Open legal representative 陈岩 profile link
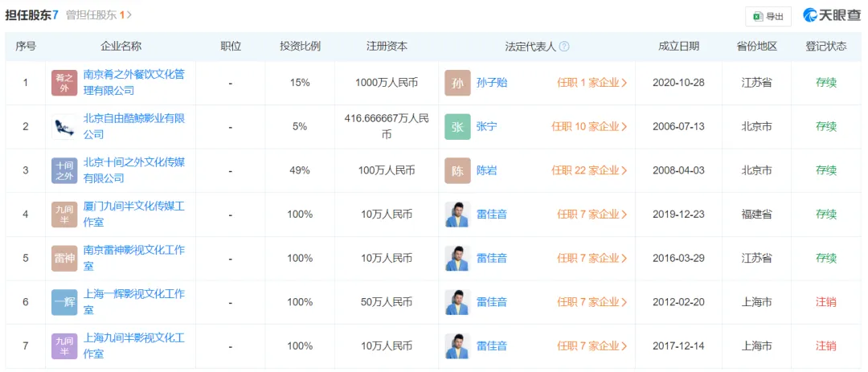868x372 pixels. [486, 170]
